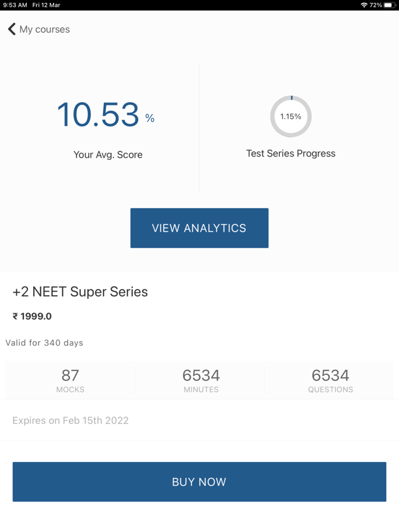Select the QUESTIONS stat showing 6534
This screenshot has height=532, width=399.
tap(331, 380)
